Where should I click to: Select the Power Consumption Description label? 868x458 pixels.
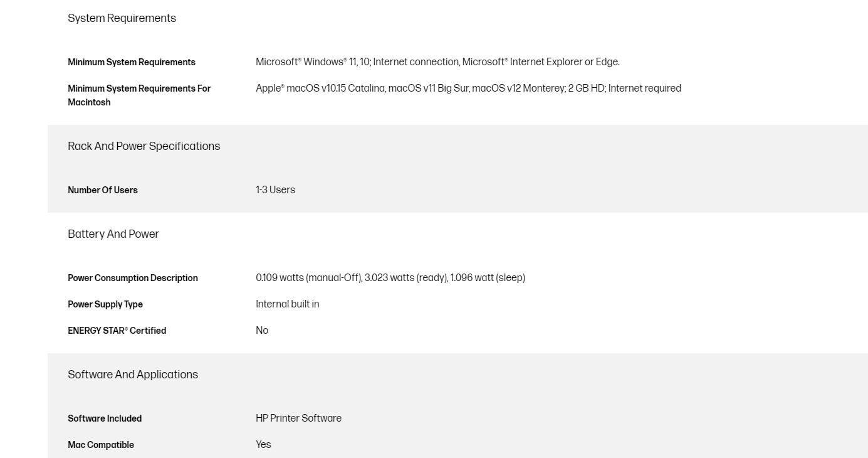point(133,278)
